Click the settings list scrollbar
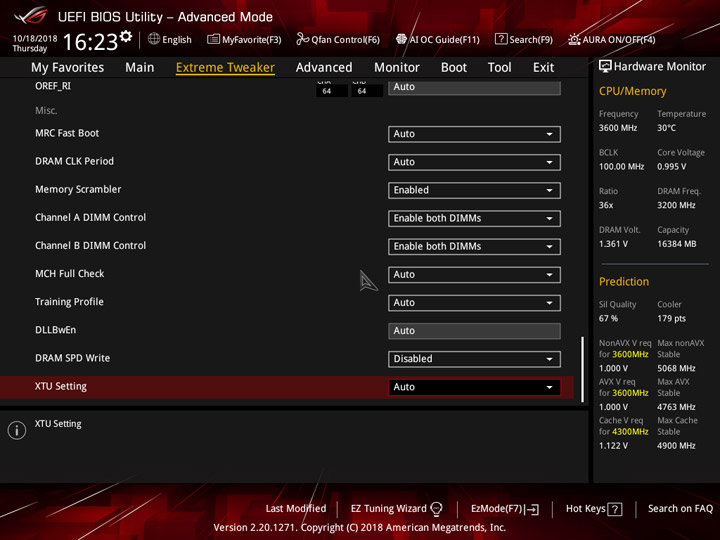Viewport: 720px width, 540px height. (x=582, y=370)
